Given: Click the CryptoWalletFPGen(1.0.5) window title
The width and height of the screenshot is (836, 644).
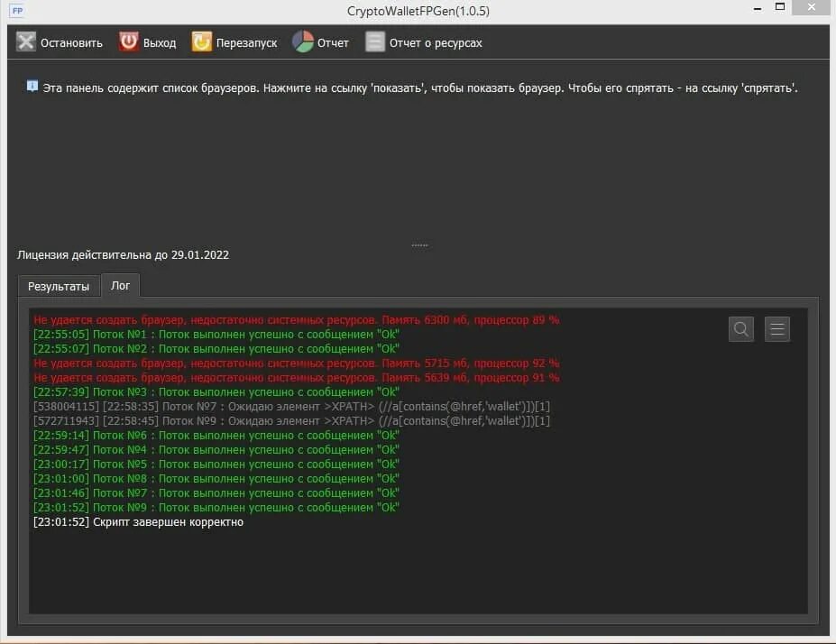Looking at the screenshot, I should point(418,11).
